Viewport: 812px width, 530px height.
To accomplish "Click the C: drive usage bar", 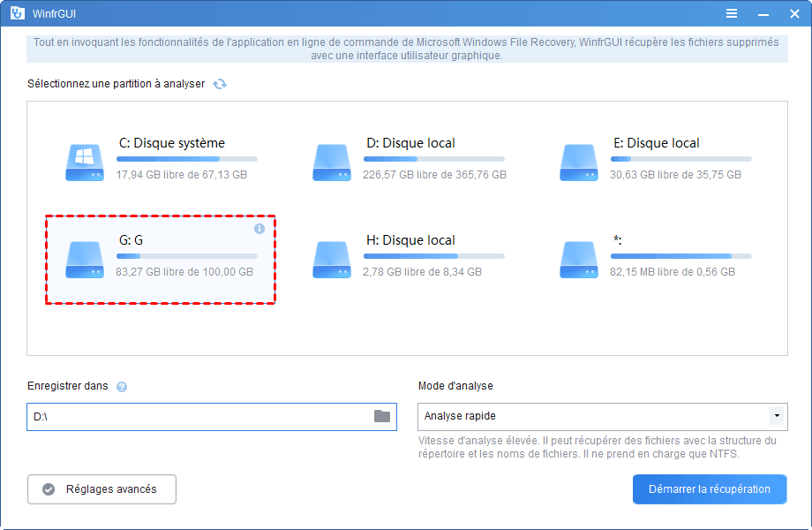I will pos(187,159).
